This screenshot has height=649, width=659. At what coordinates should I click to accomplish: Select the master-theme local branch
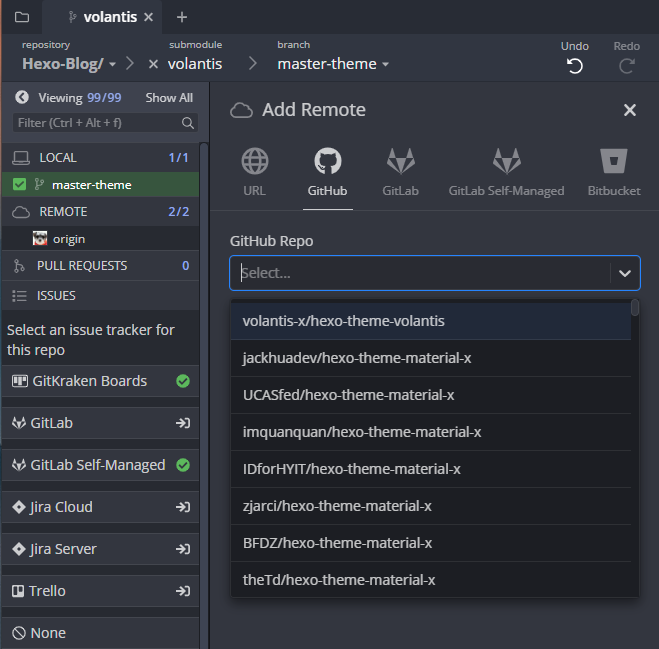[x=100, y=185]
